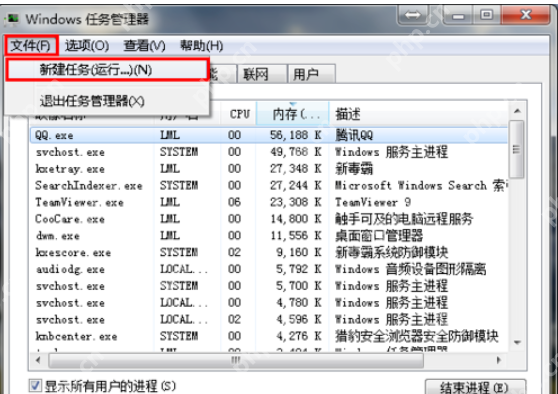This screenshot has width=558, height=394.
Task: Click the 腾讯QQ description
Action: [x=354, y=135]
